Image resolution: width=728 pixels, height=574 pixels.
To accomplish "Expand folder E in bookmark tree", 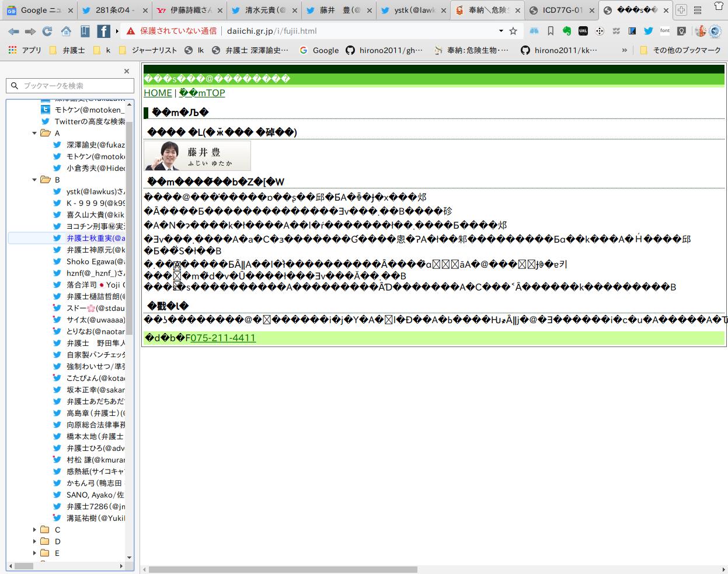I will point(34,553).
